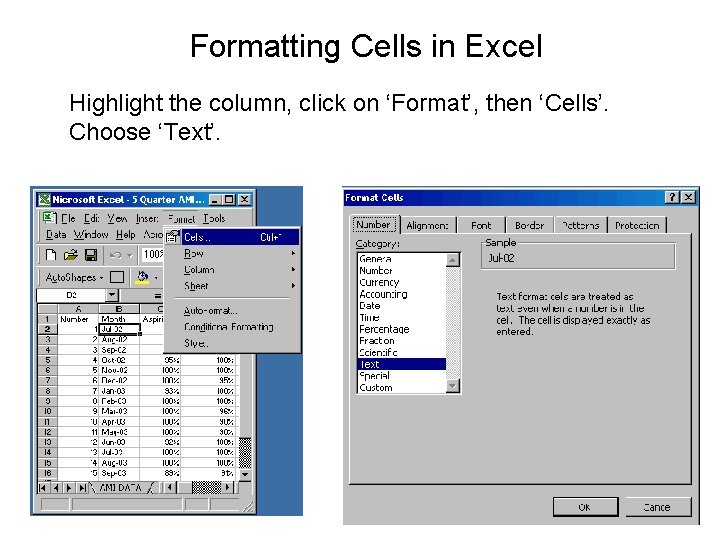
Task: Open the File menu
Action: 68,218
